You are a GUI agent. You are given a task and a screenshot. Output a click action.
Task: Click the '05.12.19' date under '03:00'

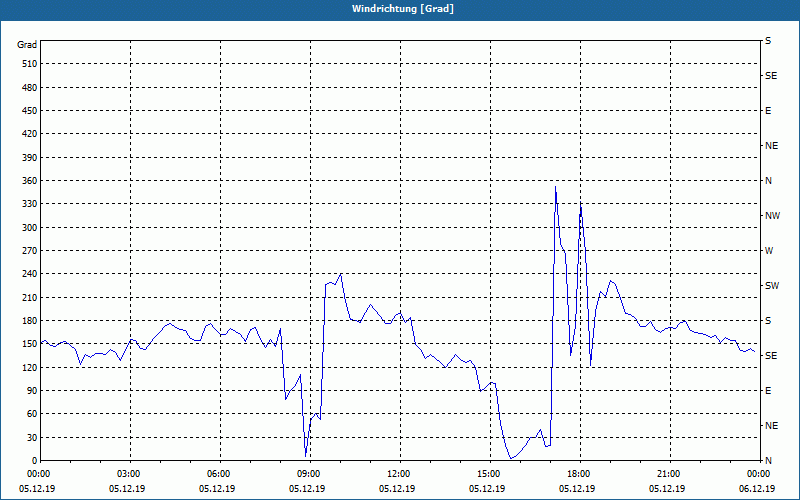click(127, 489)
